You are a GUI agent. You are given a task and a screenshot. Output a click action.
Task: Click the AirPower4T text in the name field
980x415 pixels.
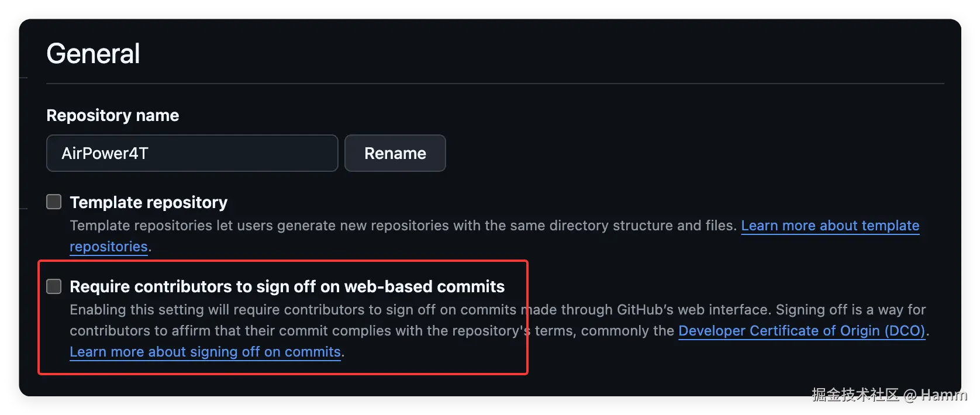[x=105, y=153]
